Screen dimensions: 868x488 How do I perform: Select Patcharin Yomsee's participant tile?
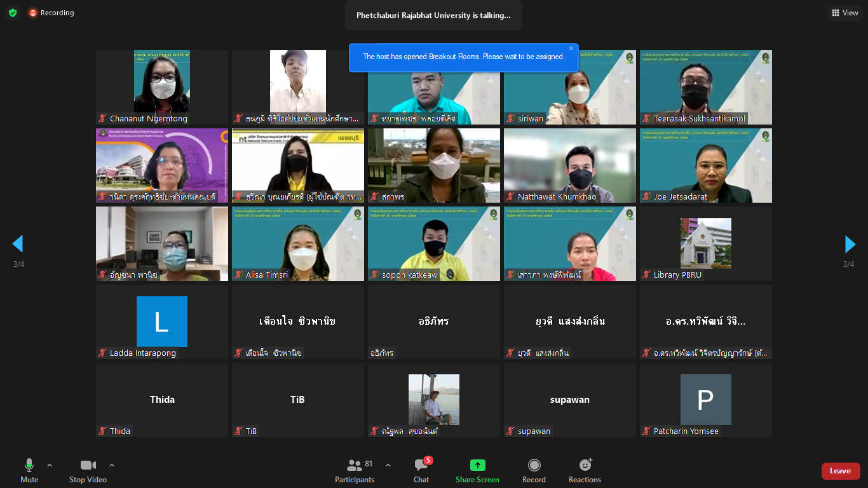[x=705, y=400]
